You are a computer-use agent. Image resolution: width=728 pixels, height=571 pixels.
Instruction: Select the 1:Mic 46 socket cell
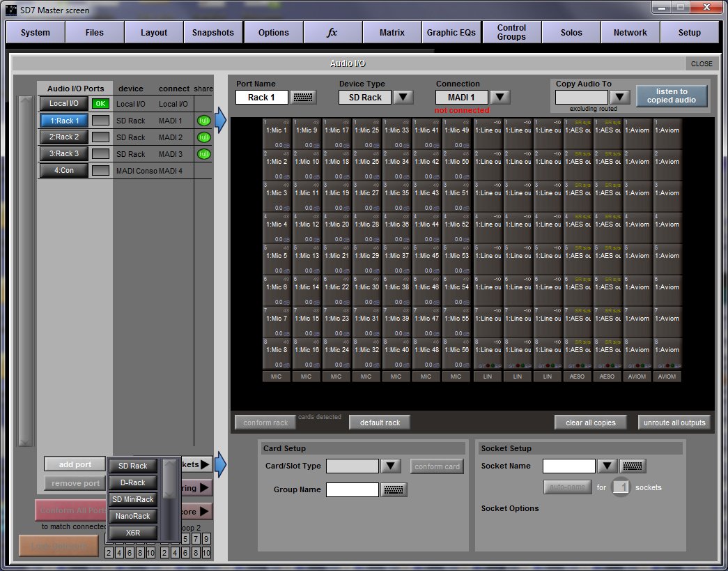(426, 291)
